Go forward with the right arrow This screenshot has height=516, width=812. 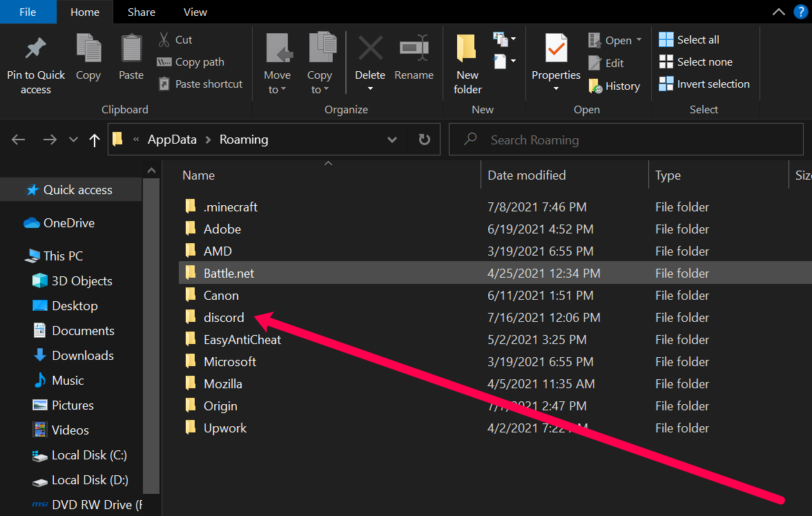pos(50,140)
